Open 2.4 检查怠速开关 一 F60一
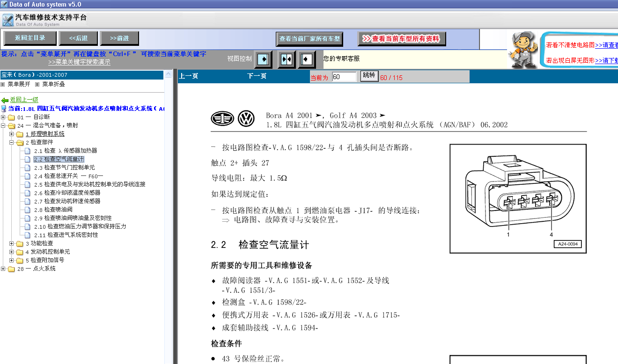 [x=69, y=176]
